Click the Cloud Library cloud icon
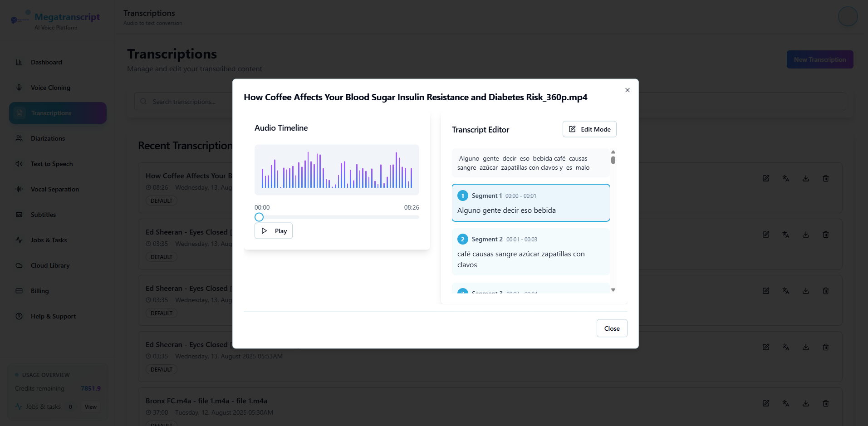868x426 pixels. 19,265
